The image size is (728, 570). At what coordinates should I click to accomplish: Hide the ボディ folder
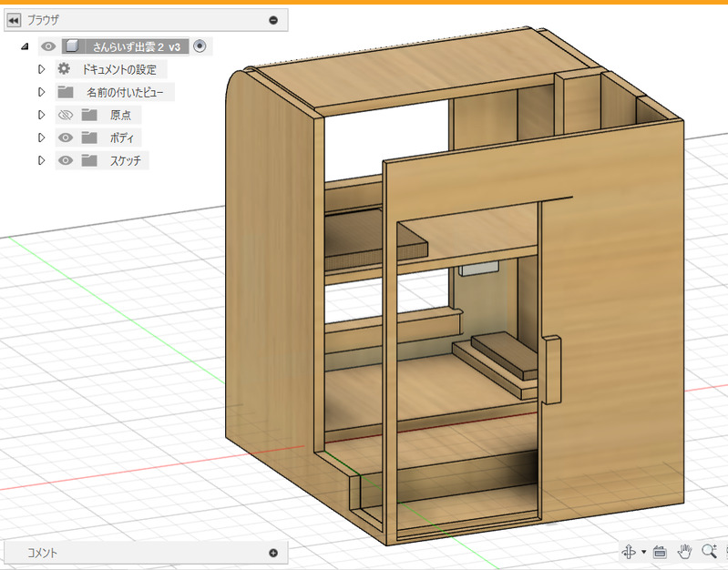65,137
